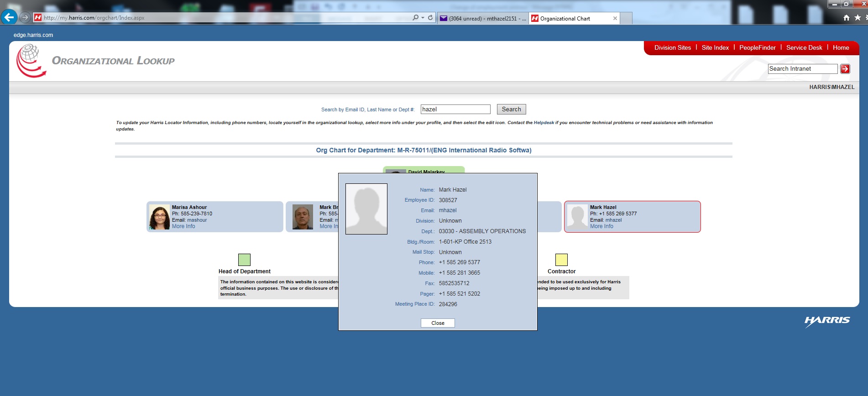
Task: Switch to the mail tab with 3064 unread
Action: pos(483,18)
